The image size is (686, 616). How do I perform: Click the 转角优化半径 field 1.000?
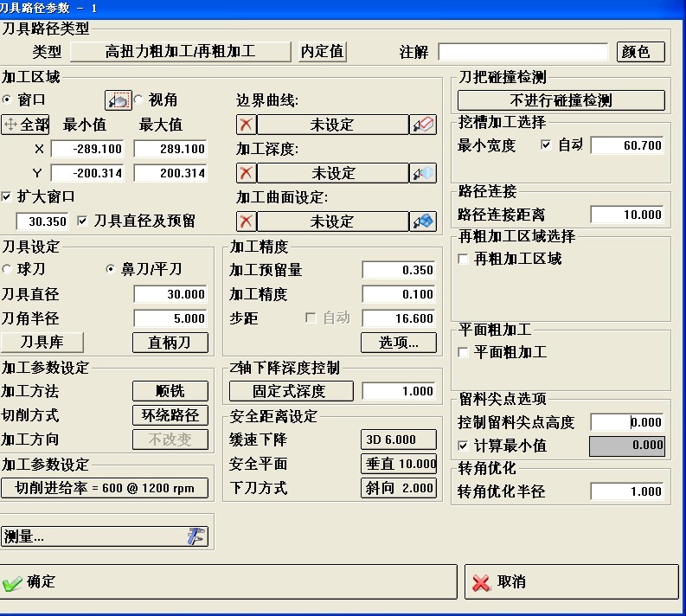[627, 491]
